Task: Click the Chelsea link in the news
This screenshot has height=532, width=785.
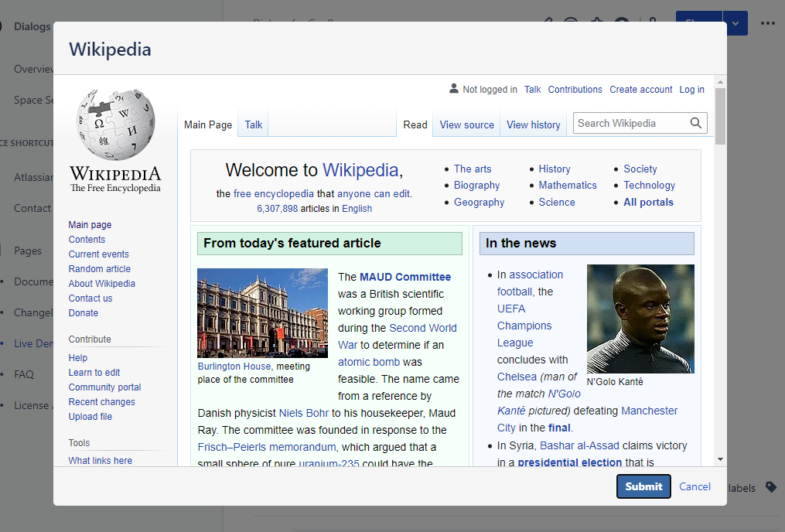Action: pos(517,377)
